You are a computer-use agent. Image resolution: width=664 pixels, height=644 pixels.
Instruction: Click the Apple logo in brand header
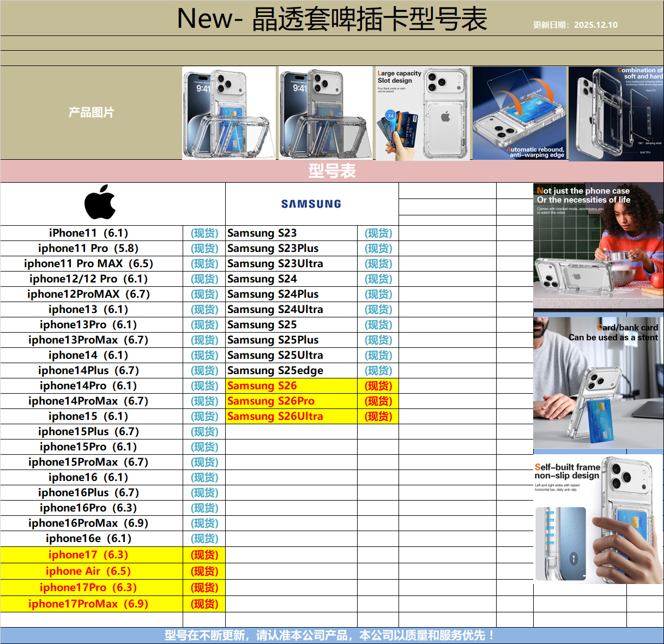[x=100, y=202]
